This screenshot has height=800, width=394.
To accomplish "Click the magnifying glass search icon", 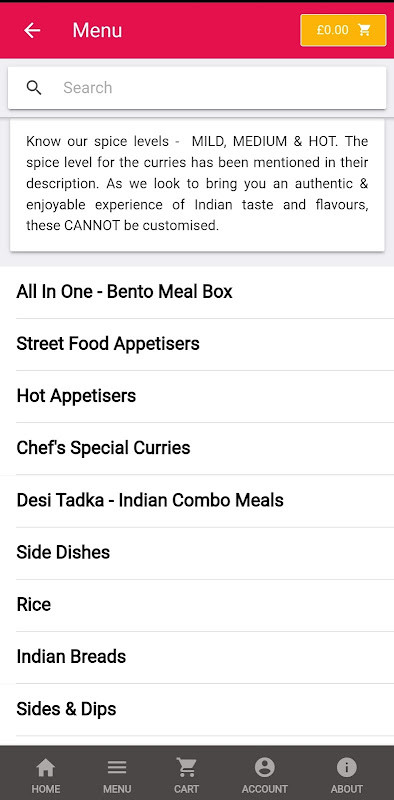I will pyautogui.click(x=34, y=88).
